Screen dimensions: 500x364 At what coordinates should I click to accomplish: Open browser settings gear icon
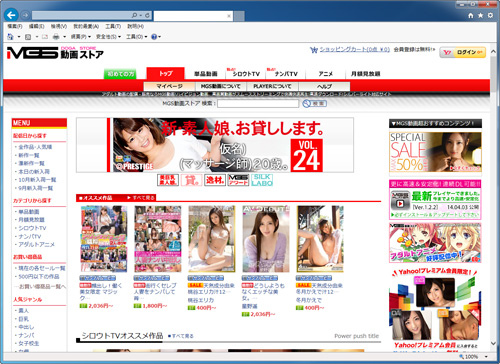coord(490,15)
